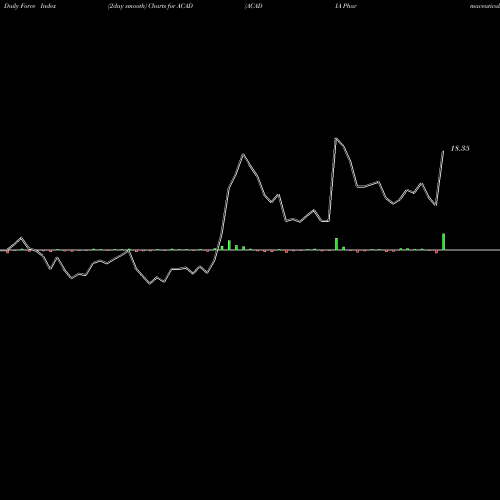Image resolution: width=500 pixels, height=500 pixels.
Task: Click the 'IA Phar' title text
Action: click(x=346, y=6)
